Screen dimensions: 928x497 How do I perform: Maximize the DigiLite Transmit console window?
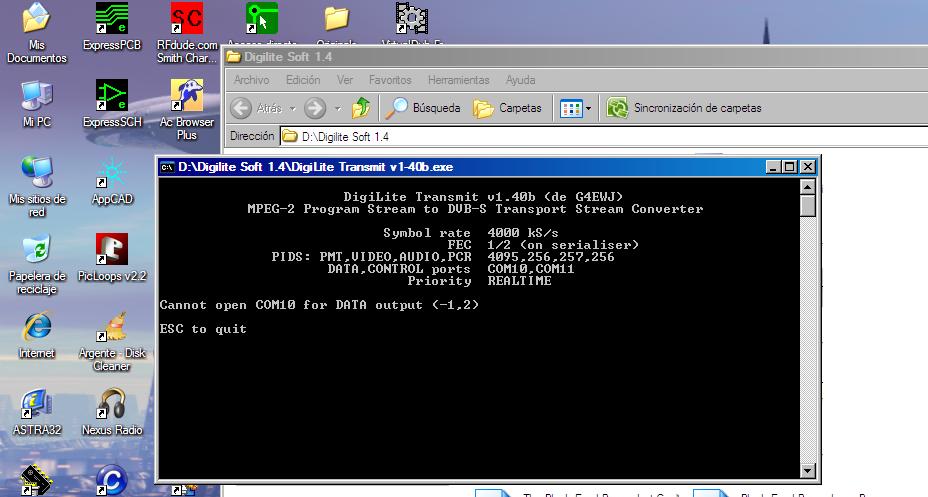pyautogui.click(x=790, y=167)
